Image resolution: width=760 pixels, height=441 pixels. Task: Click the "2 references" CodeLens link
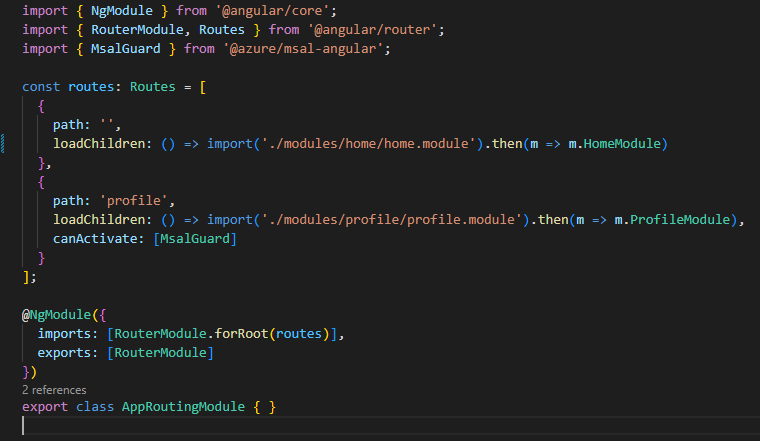pos(54,390)
